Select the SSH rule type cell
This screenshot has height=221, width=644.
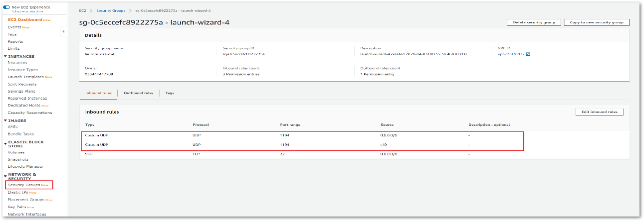tap(89, 154)
